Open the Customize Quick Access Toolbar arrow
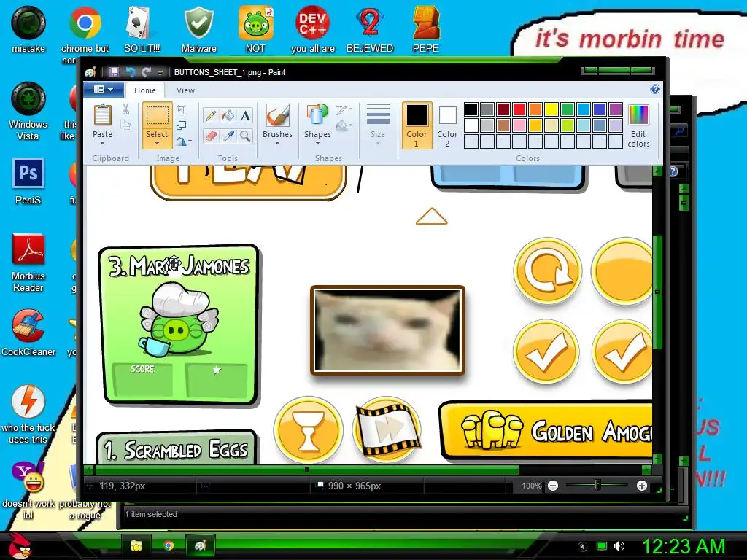This screenshot has width=747, height=560. point(160,73)
